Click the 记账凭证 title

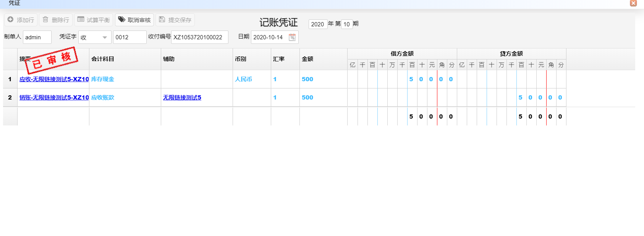click(x=278, y=22)
